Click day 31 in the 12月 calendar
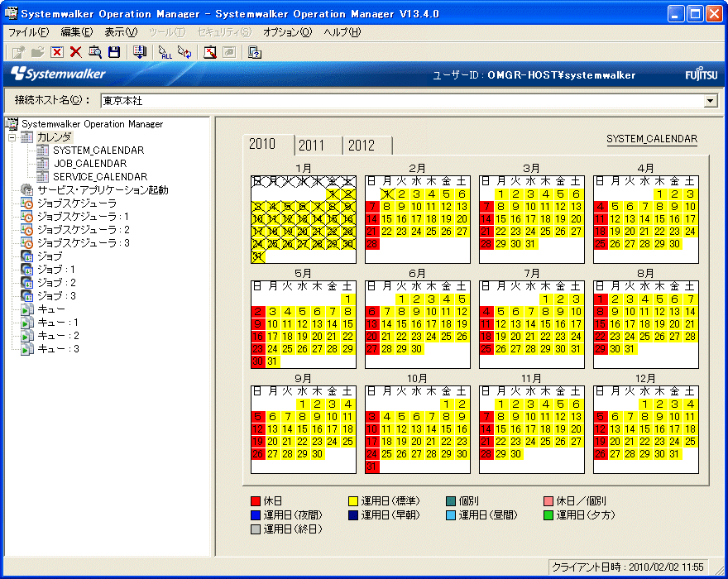The height and width of the screenshot is (579, 728). [674, 454]
